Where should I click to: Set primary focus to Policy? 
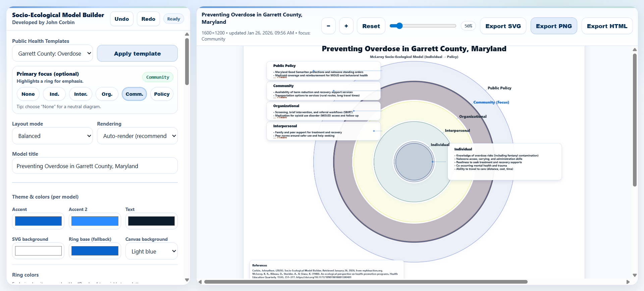pos(162,94)
